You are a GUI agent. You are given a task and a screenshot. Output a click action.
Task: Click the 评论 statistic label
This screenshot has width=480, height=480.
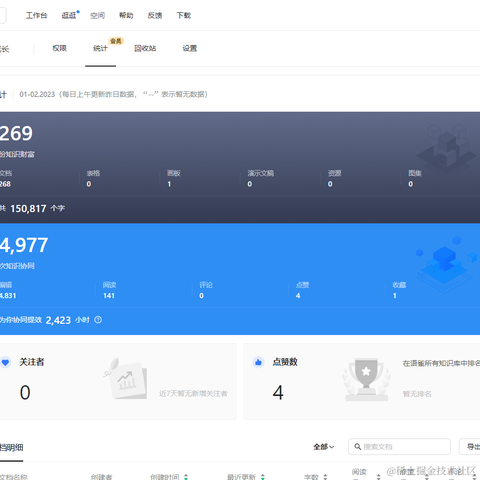(206, 285)
